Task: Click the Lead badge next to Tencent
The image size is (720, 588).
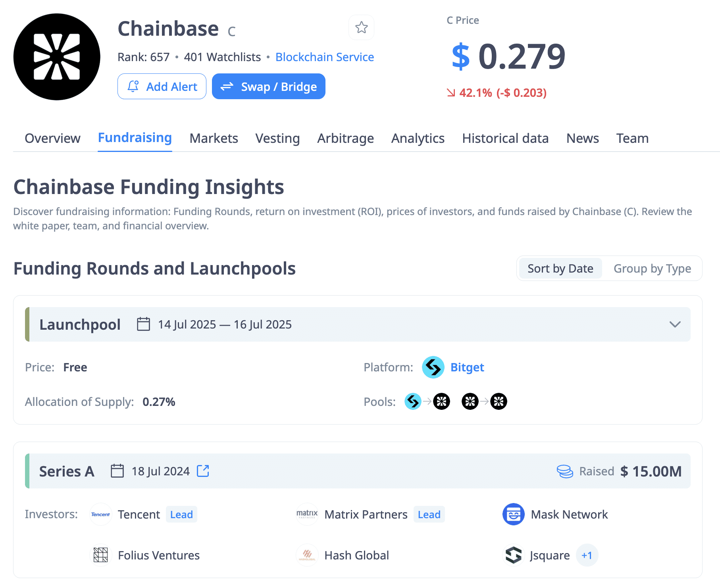Action: [x=181, y=515]
